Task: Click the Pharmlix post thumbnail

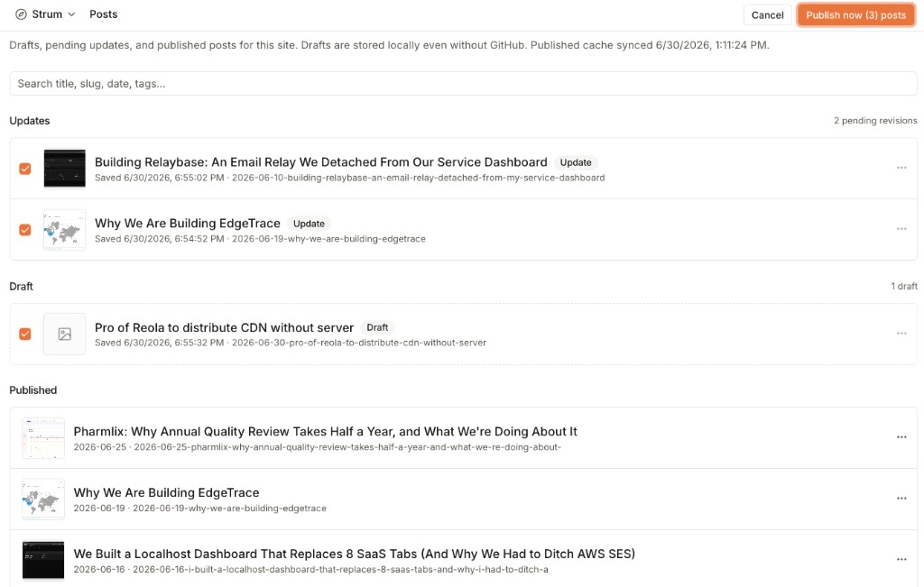Action: tap(43, 438)
